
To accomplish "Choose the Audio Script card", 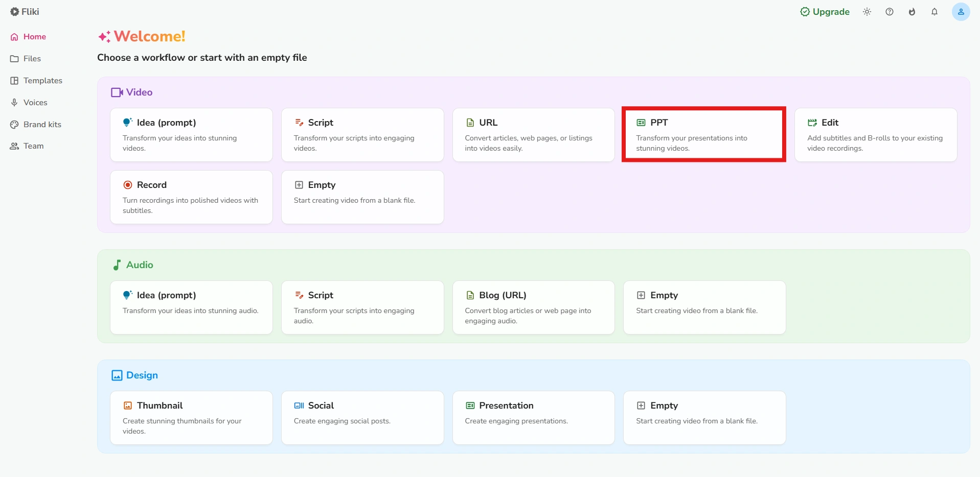I will pos(362,307).
